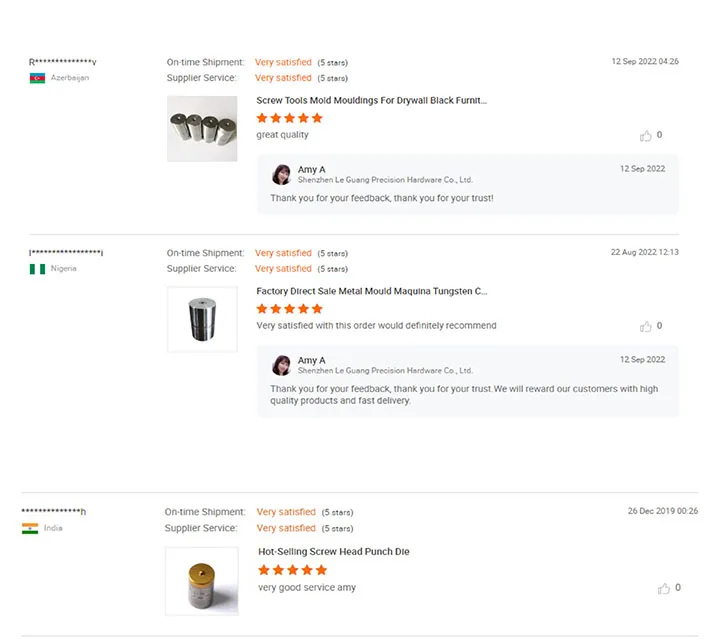Click Shenzhen Le Guang company name in first reply
This screenshot has height=640, width=720.
(x=385, y=180)
